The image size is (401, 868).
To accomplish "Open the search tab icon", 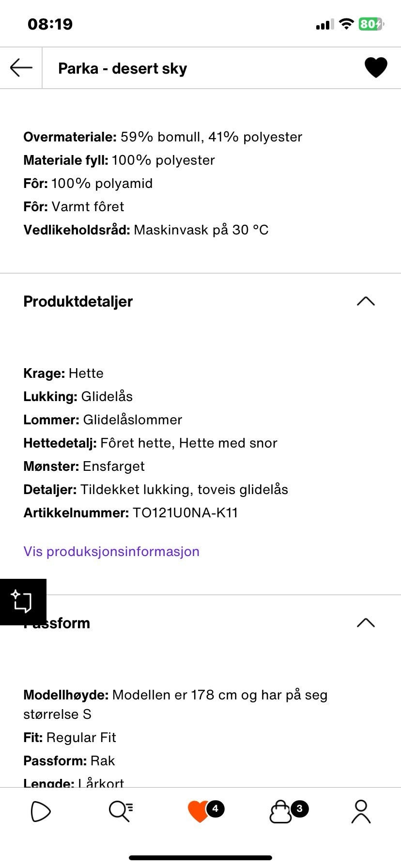I will click(x=121, y=812).
